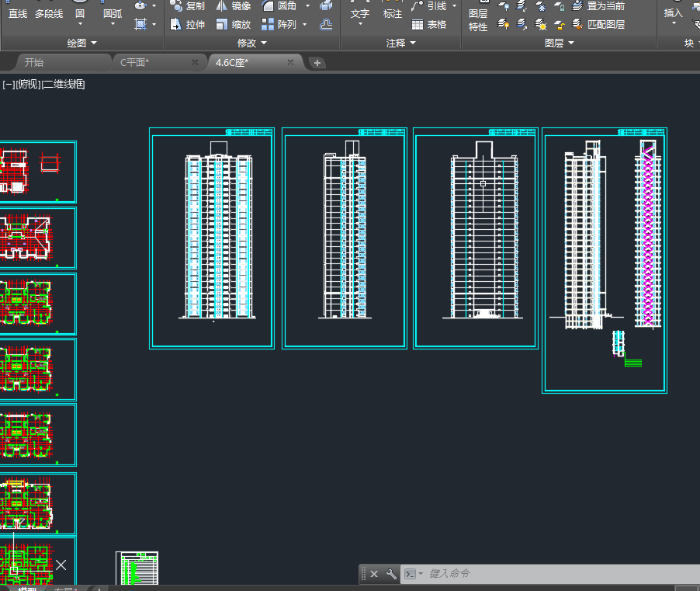Toggle the viewport [-] control
Image resolution: width=700 pixels, height=591 pixels.
tap(9, 85)
